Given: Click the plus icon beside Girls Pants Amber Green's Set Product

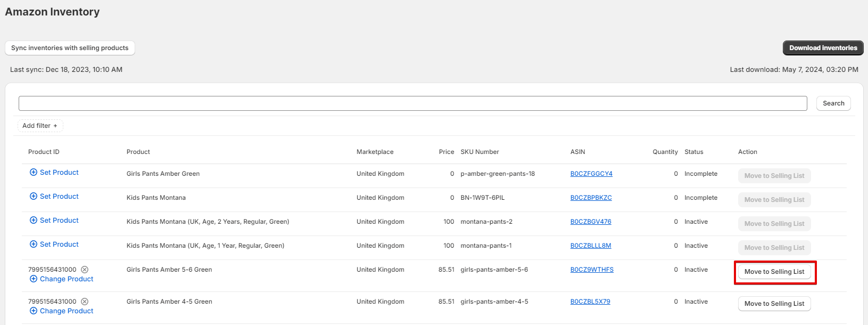Looking at the screenshot, I should 34,172.
